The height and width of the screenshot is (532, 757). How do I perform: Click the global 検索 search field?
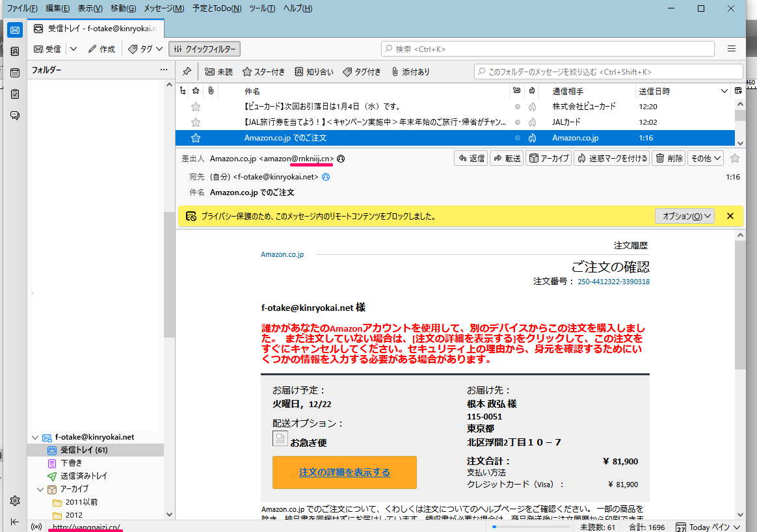(x=548, y=49)
